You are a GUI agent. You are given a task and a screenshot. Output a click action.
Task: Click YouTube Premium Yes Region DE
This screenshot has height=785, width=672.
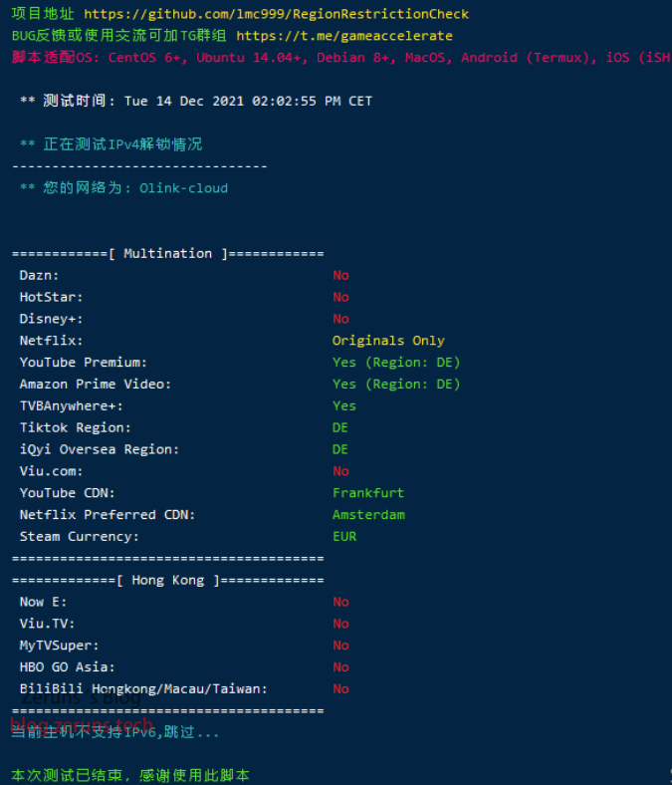[396, 363]
